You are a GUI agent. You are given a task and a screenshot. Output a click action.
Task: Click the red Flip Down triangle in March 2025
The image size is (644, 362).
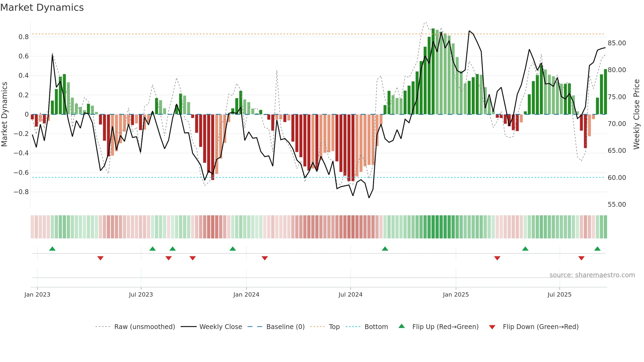(497, 258)
